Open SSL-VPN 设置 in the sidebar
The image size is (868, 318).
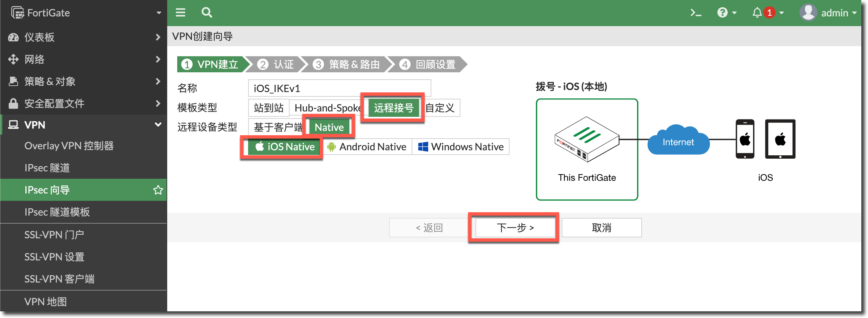click(54, 257)
